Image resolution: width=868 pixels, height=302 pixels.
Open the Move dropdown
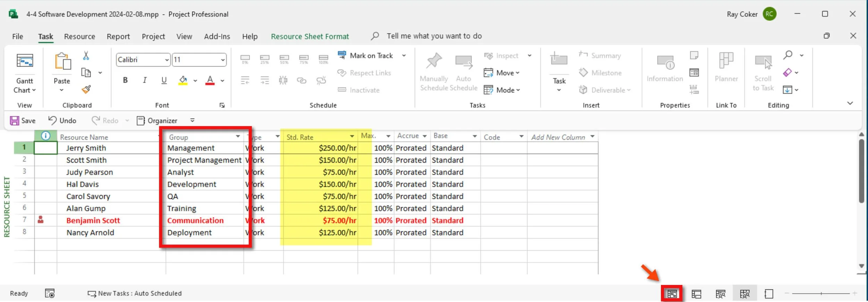tap(502, 72)
